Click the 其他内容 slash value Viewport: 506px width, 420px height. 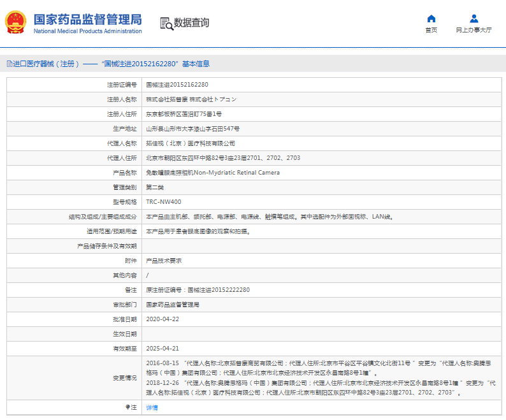coord(147,275)
